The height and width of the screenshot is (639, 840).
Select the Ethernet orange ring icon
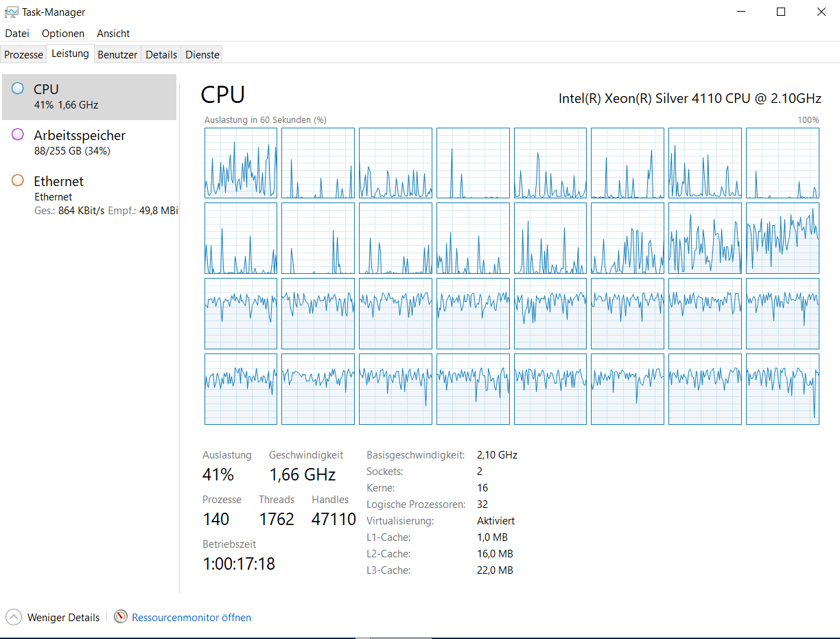coord(18,181)
